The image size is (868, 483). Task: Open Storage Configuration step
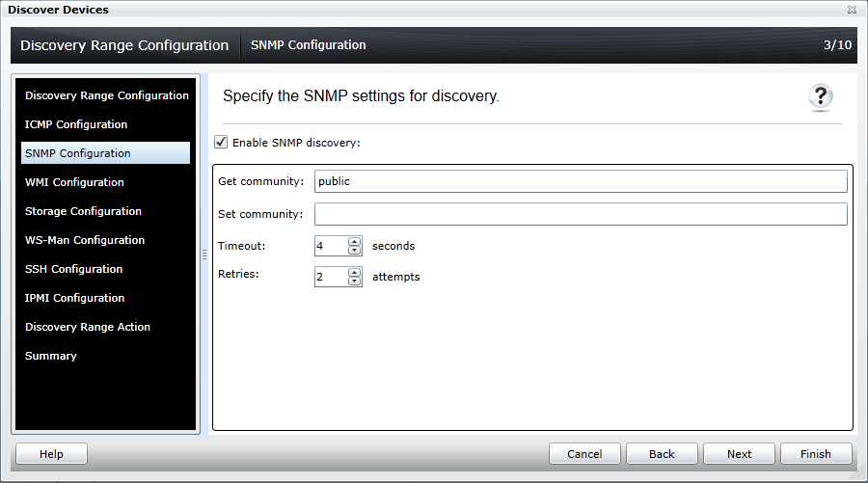pos(83,211)
